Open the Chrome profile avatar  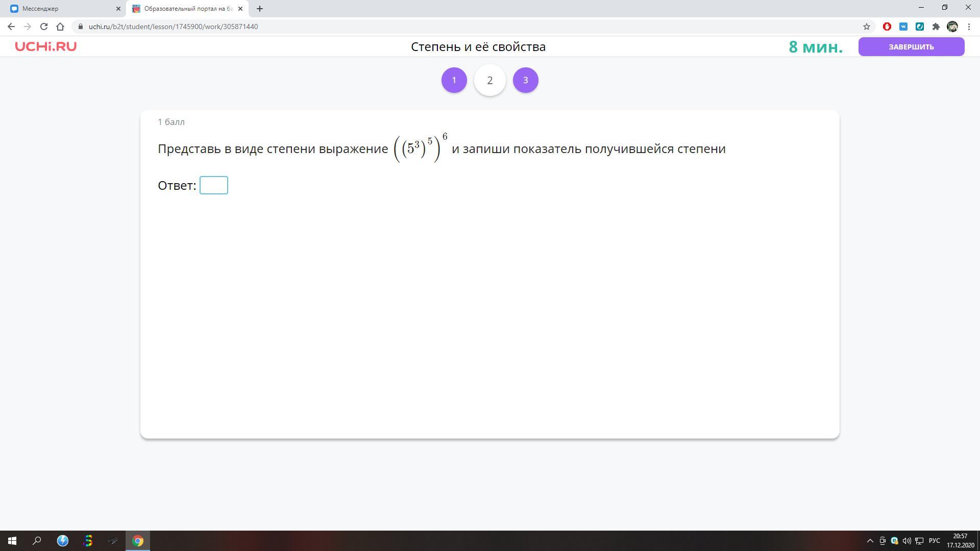(x=952, y=27)
